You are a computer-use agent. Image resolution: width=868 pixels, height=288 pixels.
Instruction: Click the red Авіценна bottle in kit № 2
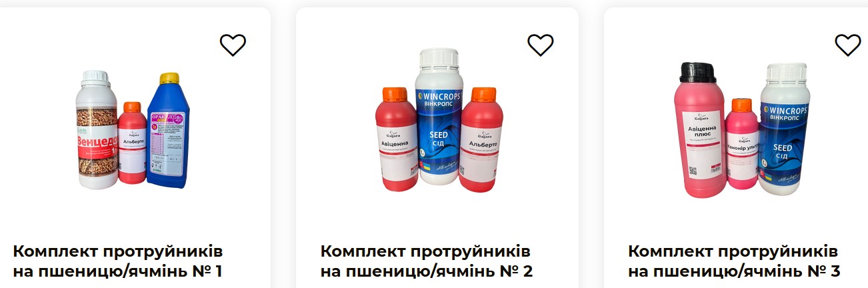click(x=399, y=139)
